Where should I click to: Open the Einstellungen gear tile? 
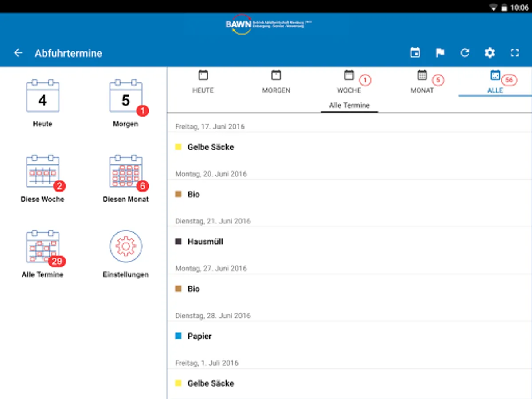coord(126,254)
